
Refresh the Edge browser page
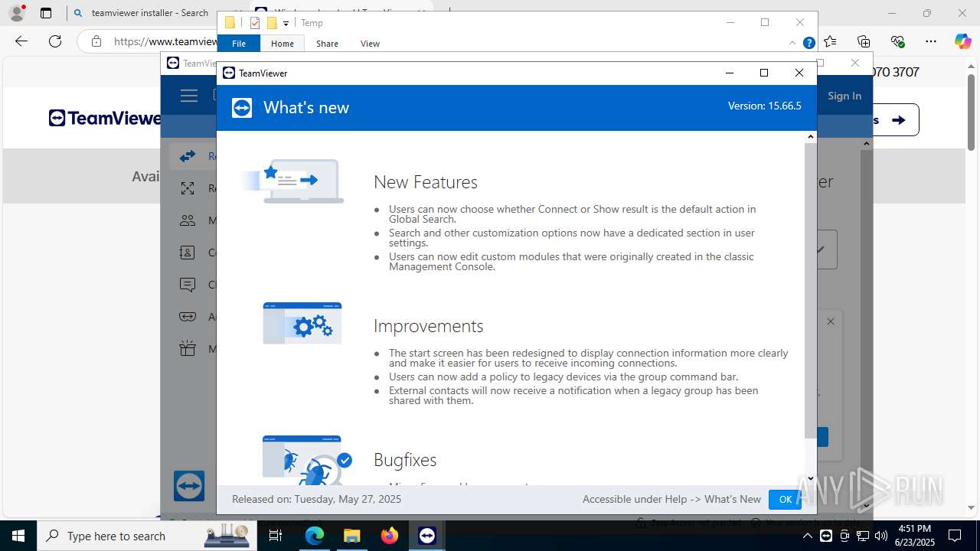pyautogui.click(x=55, y=41)
